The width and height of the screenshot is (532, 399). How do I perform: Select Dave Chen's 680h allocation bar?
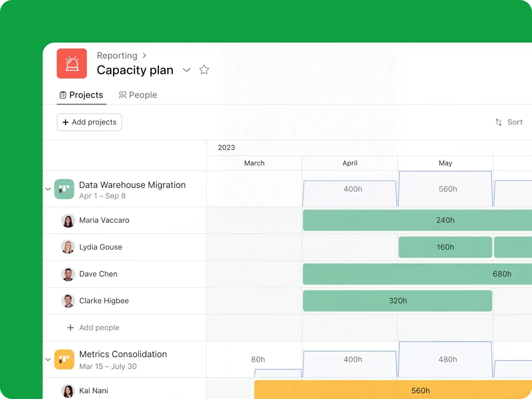pyautogui.click(x=417, y=274)
